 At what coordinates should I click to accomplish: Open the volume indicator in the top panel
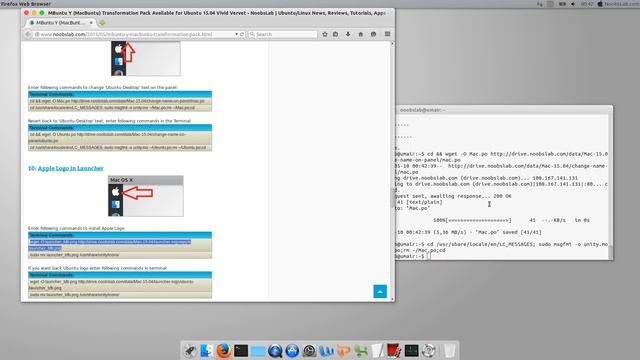[573, 4]
